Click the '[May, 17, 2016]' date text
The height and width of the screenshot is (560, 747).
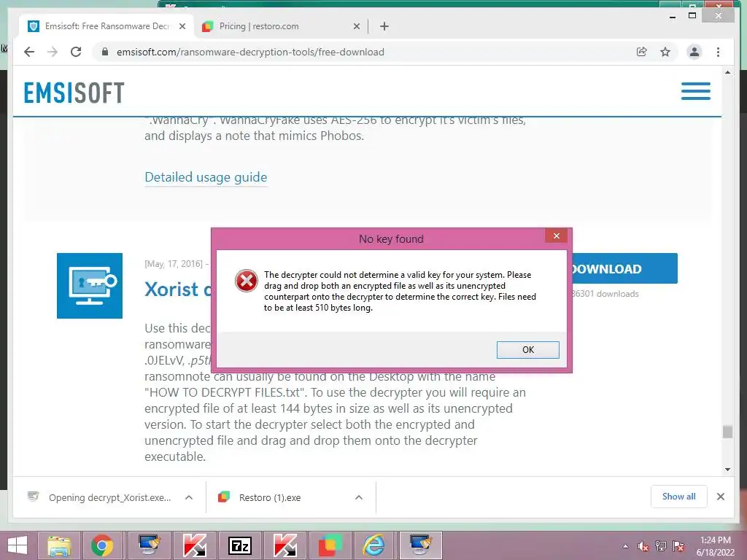point(174,264)
